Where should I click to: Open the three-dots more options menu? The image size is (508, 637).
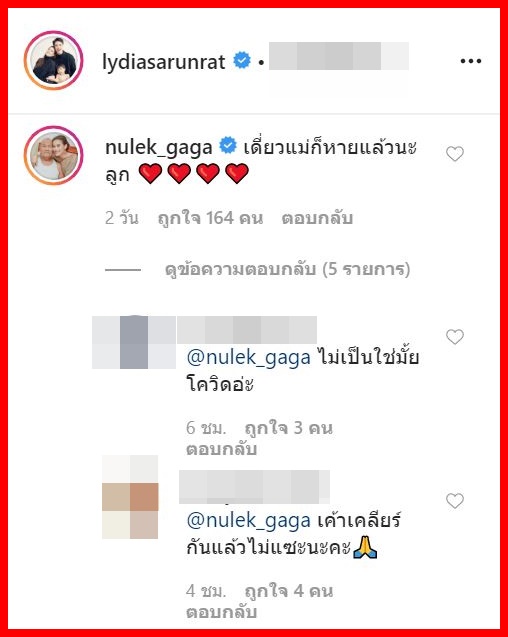471,61
